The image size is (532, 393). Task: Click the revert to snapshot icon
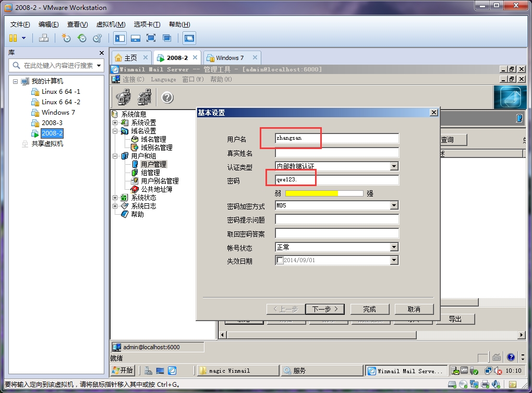pos(82,38)
